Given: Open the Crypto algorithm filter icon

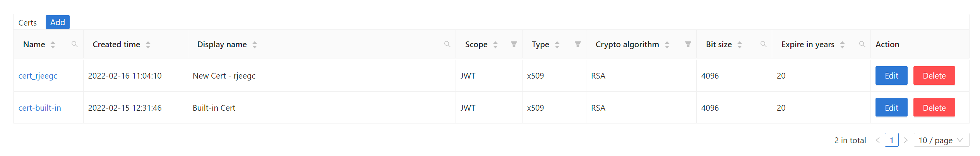Looking at the screenshot, I should [688, 44].
